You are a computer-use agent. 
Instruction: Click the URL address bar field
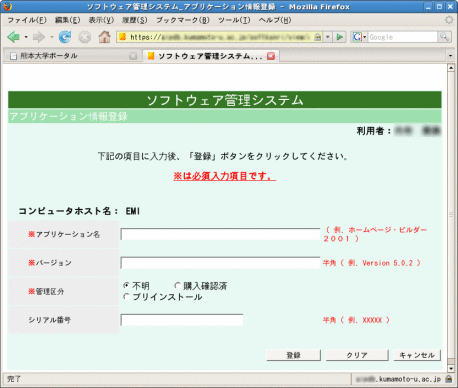click(x=220, y=37)
